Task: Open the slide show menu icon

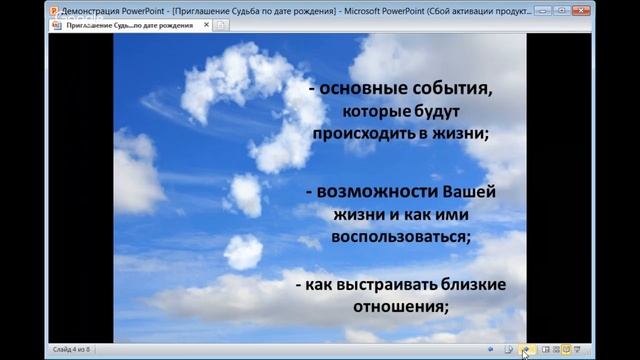Action: [x=509, y=349]
